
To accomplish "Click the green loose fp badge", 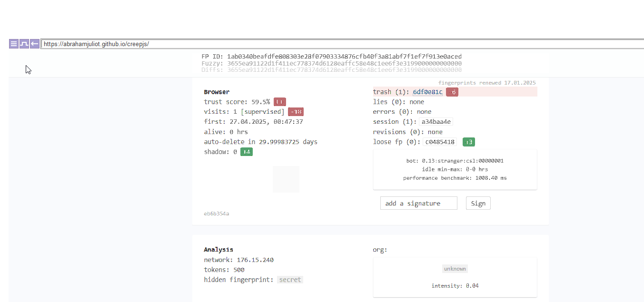I will (468, 142).
